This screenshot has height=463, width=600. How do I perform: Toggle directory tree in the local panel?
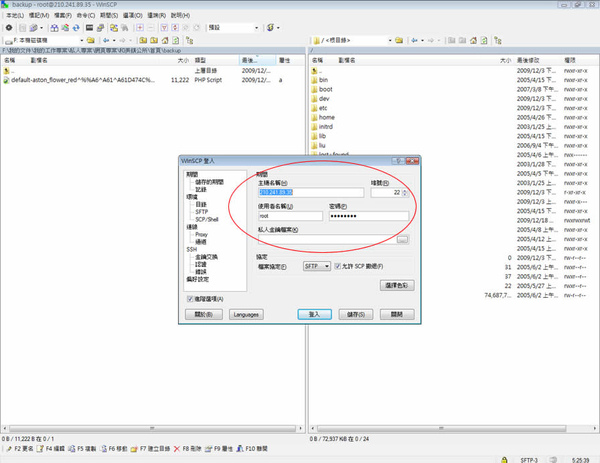[x=189, y=40]
